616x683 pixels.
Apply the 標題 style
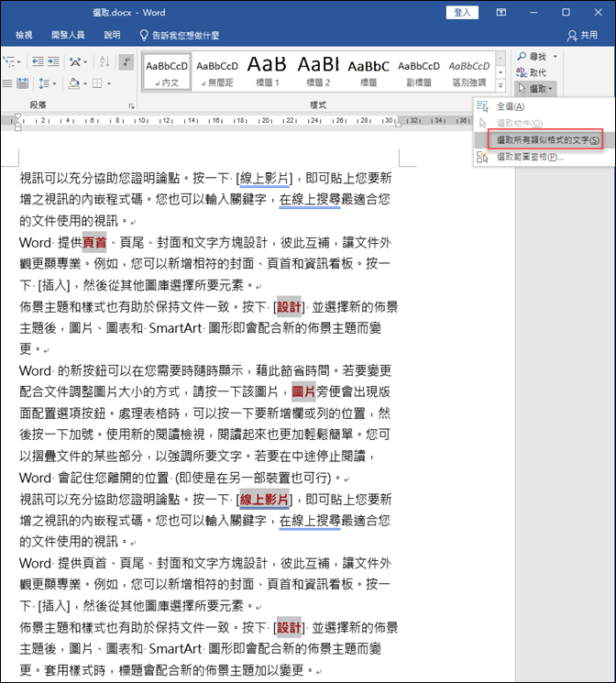(x=368, y=72)
